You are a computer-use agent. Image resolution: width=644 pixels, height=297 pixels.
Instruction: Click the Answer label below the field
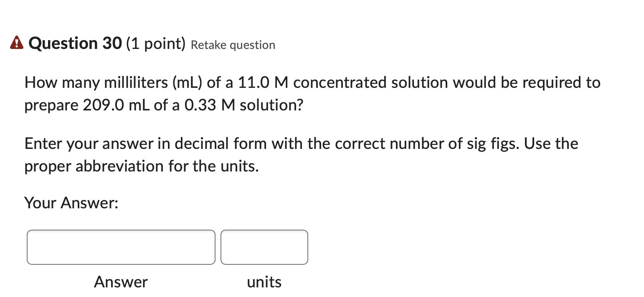(x=121, y=282)
